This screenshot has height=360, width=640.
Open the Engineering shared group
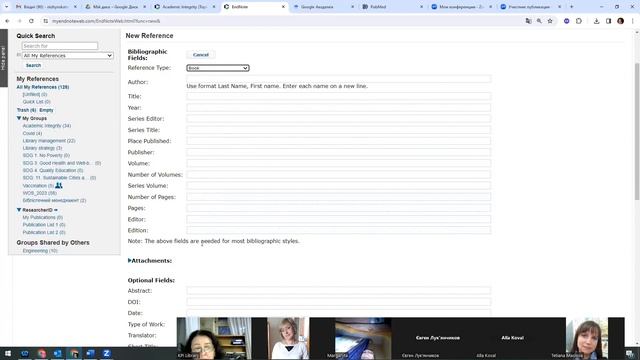40,251
